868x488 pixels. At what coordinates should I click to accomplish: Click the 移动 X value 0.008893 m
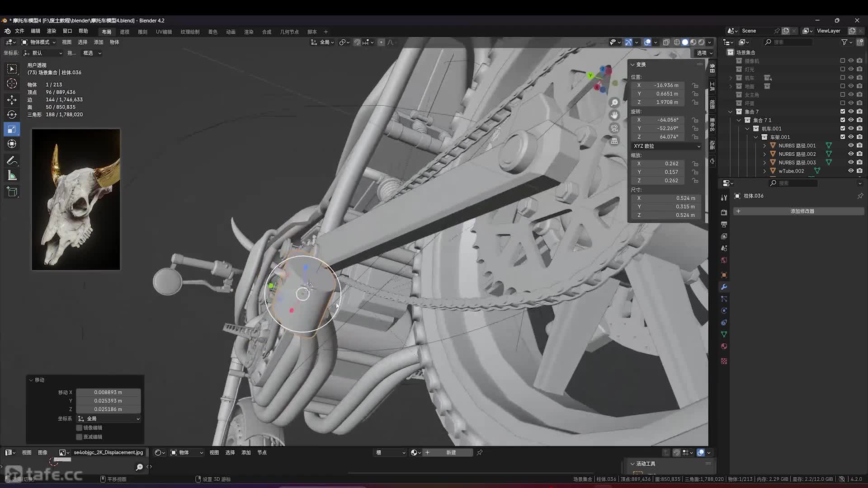(108, 392)
